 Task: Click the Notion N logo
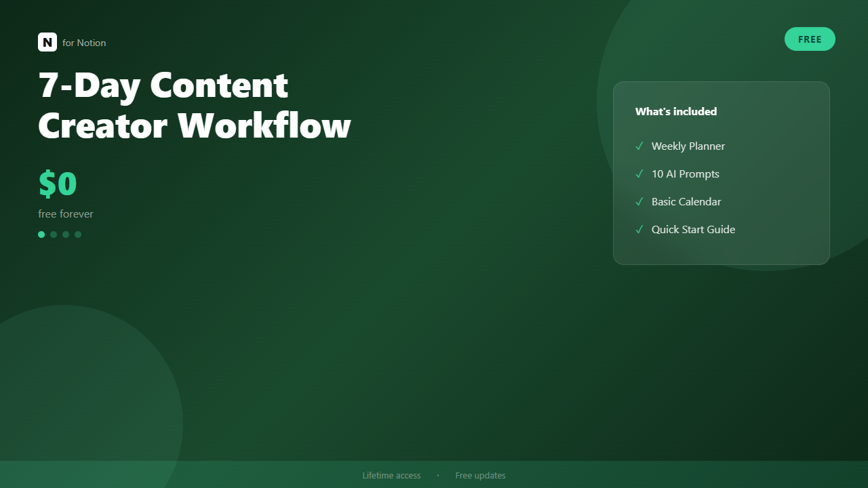pyautogui.click(x=47, y=42)
